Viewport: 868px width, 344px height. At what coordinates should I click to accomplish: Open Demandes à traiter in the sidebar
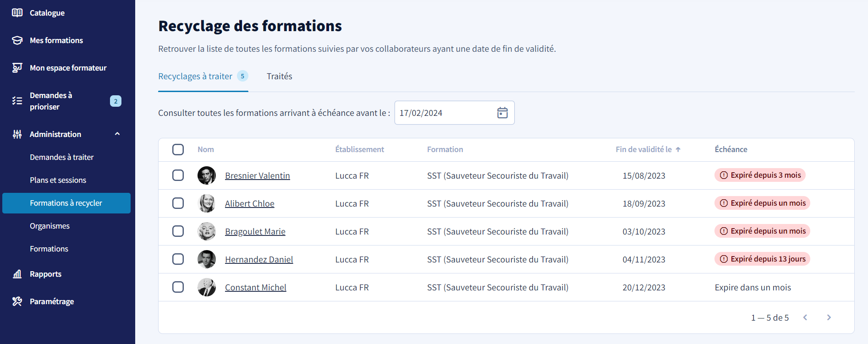(x=62, y=157)
